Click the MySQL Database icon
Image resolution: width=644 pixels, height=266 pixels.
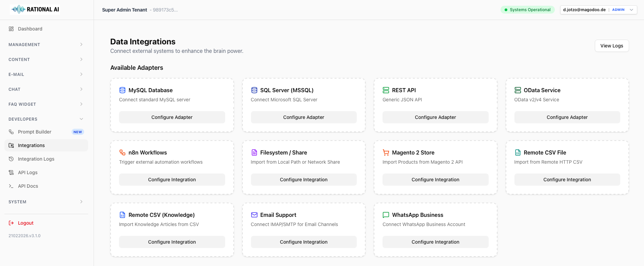[x=122, y=90]
